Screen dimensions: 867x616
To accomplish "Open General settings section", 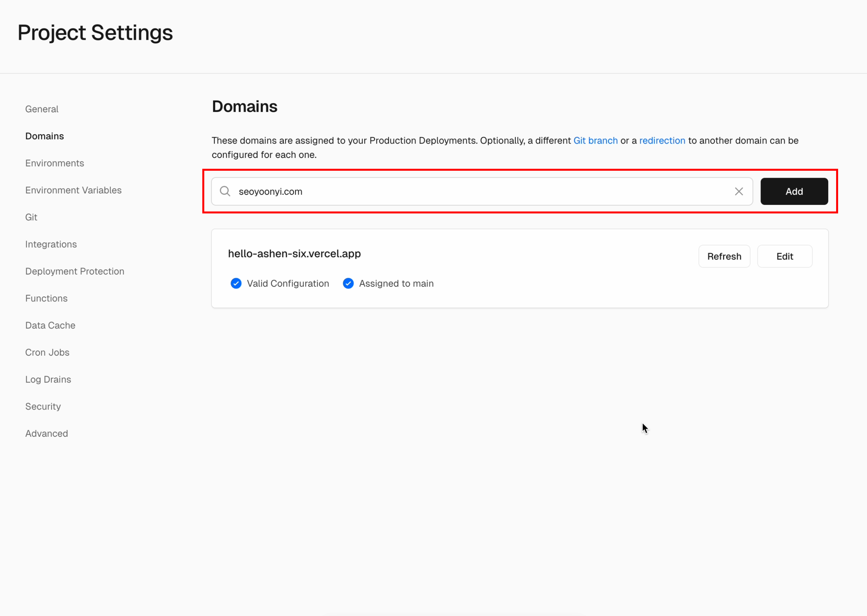I will (42, 109).
